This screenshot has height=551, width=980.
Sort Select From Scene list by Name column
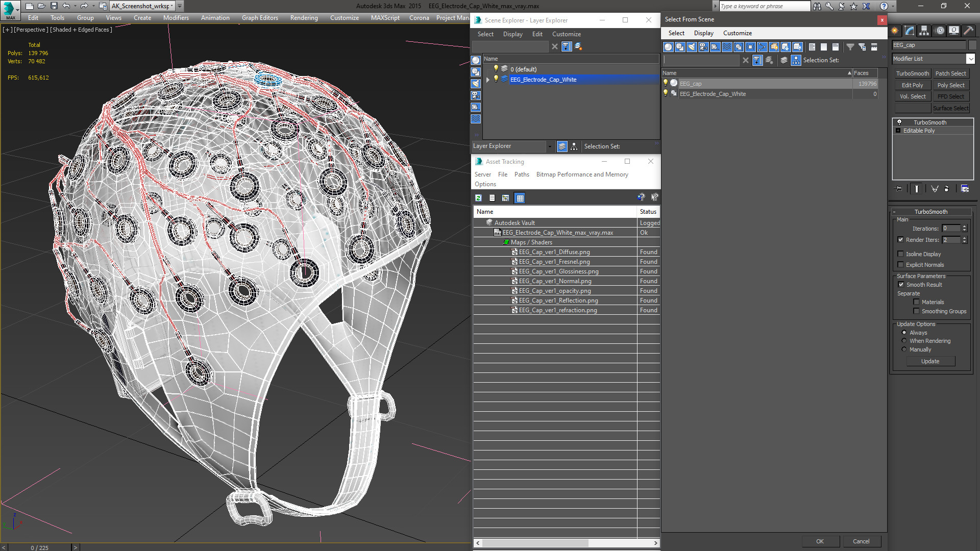click(x=757, y=73)
